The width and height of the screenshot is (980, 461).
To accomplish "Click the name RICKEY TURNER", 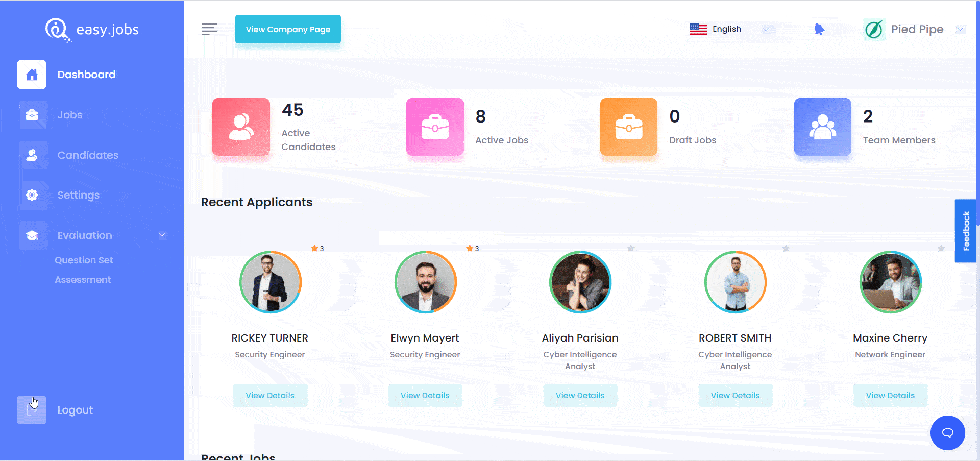I will [269, 338].
